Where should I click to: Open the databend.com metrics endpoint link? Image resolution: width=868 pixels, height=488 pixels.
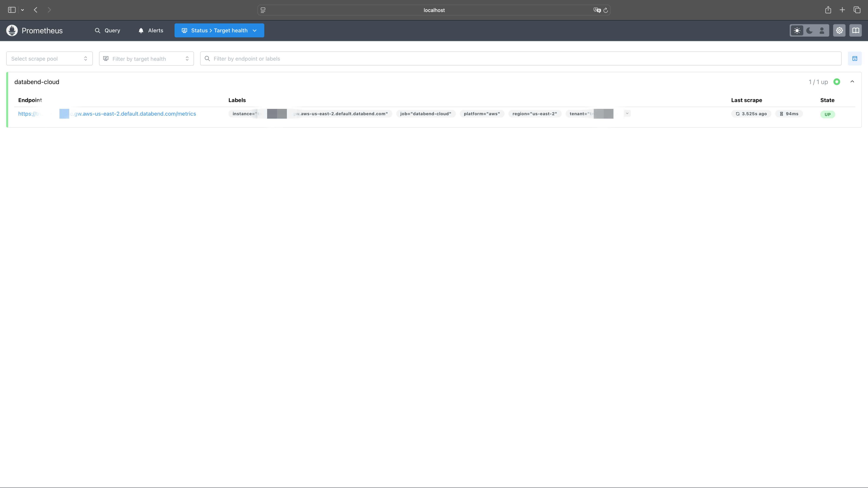pyautogui.click(x=107, y=114)
